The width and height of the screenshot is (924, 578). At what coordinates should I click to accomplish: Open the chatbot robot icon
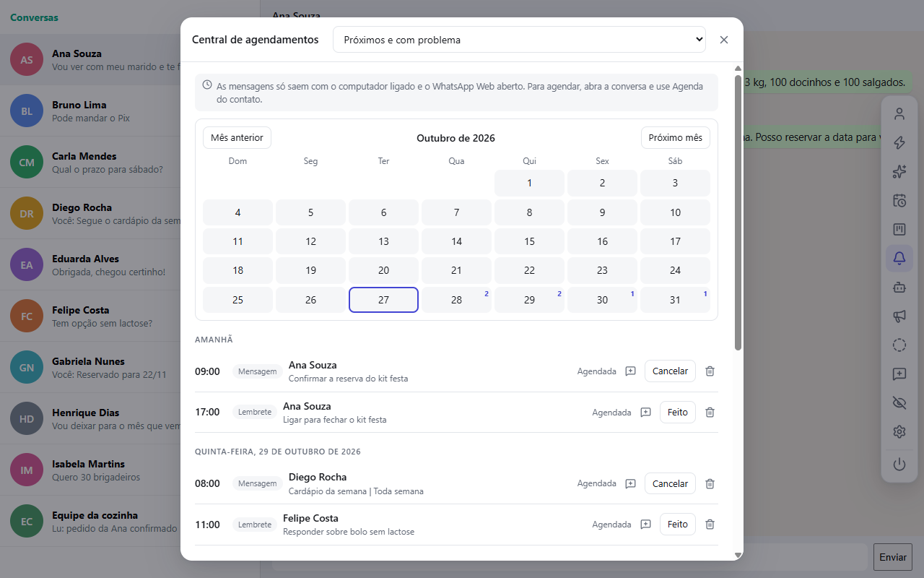pyautogui.click(x=899, y=287)
